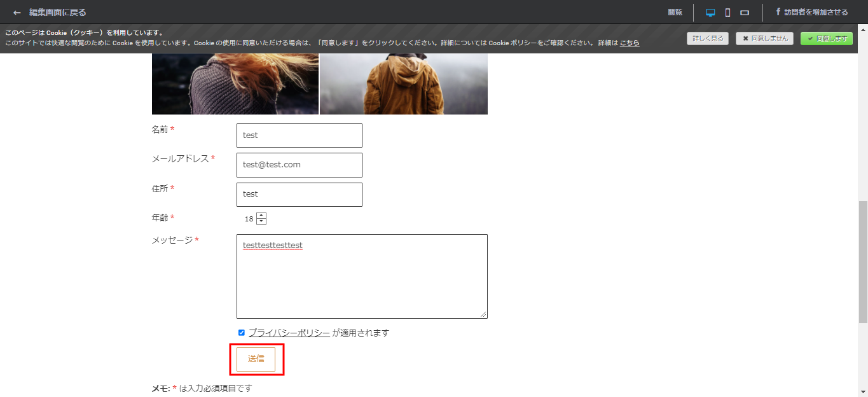Select the mobile landscape preview icon
The height and width of the screenshot is (397, 868).
click(x=745, y=13)
